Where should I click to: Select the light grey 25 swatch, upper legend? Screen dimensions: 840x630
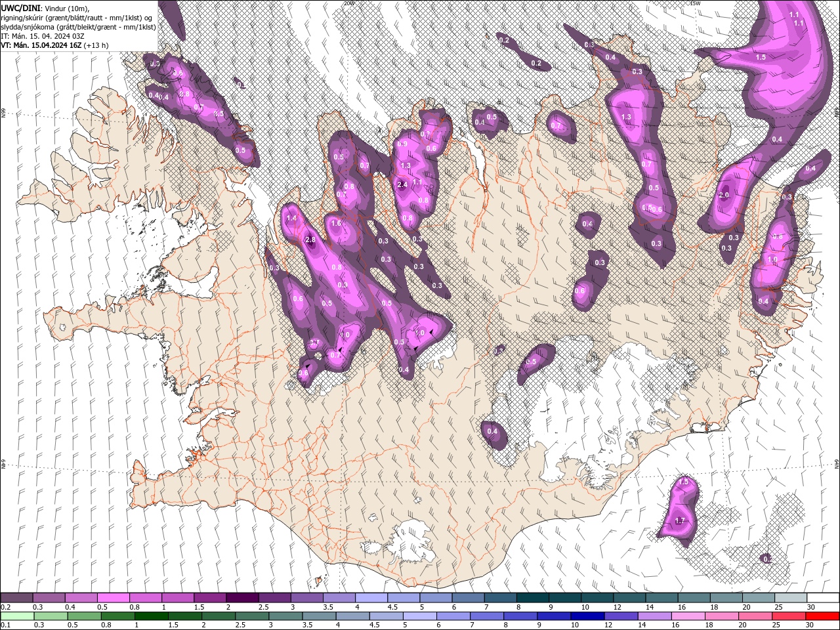791,598
